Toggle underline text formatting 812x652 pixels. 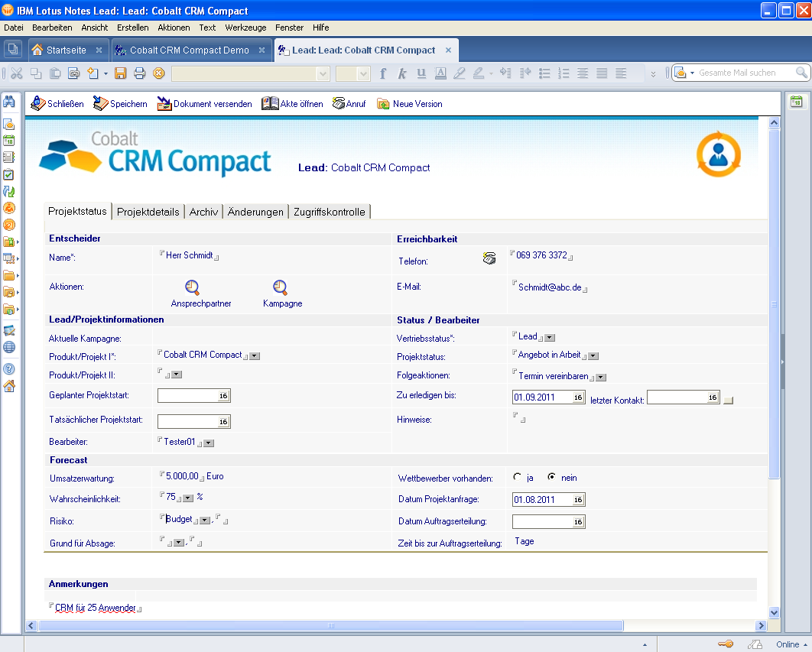[x=421, y=73]
